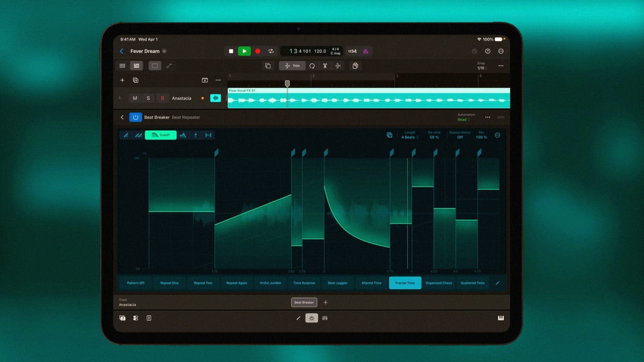The height and width of the screenshot is (362, 644).
Task: Click the undo history icon
Action: click(474, 51)
